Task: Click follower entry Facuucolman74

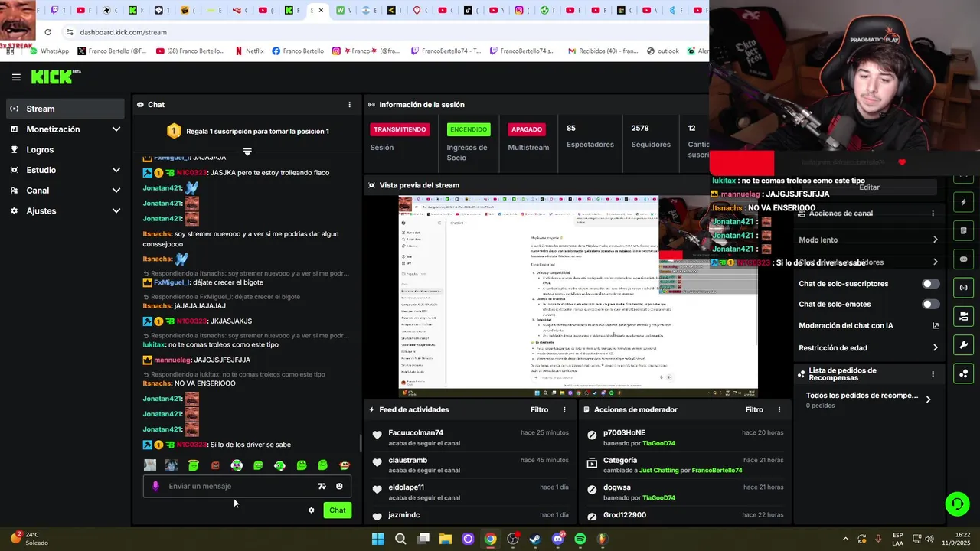Action: [x=416, y=433]
